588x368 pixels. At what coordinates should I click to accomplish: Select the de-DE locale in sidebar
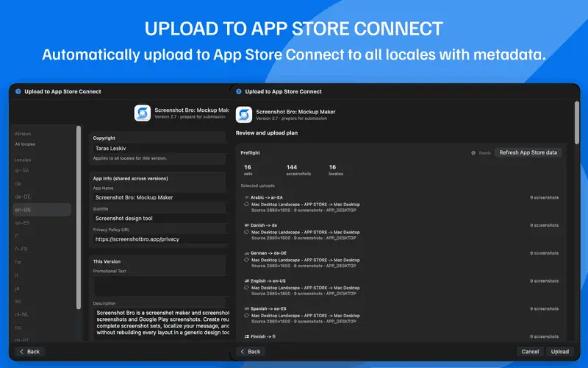click(23, 197)
